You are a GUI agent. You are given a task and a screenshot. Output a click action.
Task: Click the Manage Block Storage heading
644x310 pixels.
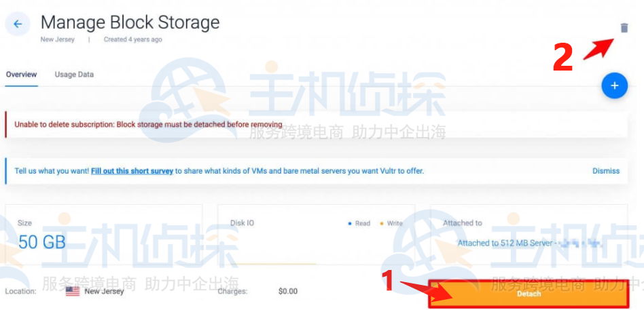pyautogui.click(x=130, y=22)
